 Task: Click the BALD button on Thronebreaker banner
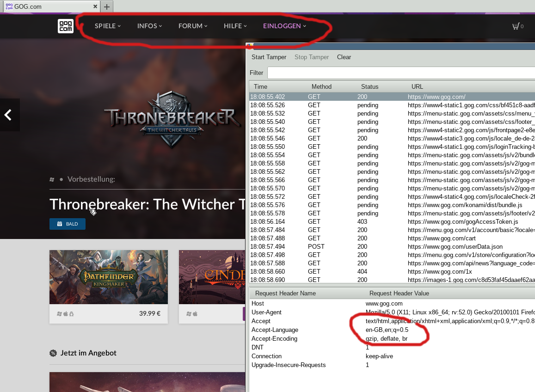coord(68,224)
